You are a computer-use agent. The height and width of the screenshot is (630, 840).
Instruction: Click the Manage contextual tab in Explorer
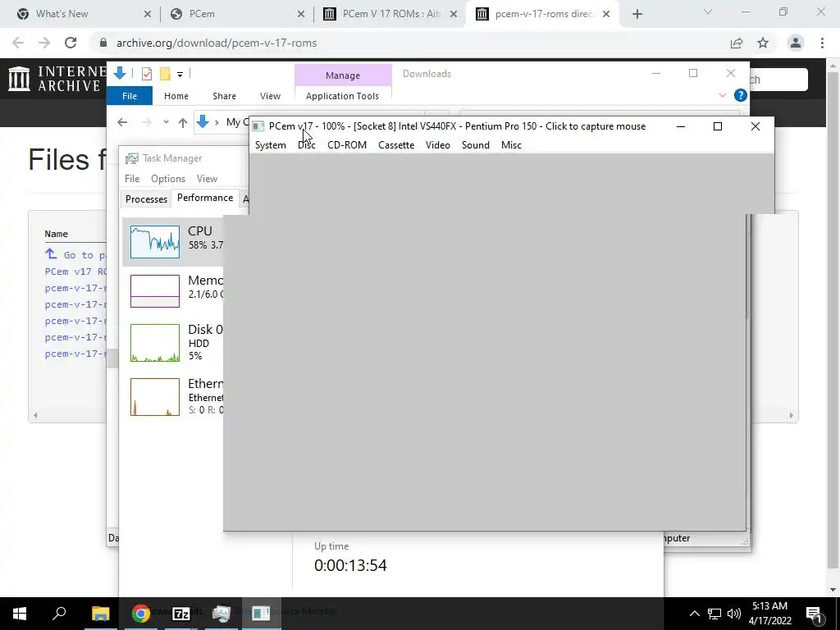[x=343, y=75]
